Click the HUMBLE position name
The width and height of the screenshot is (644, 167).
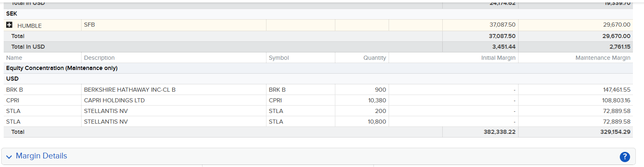[x=30, y=25]
